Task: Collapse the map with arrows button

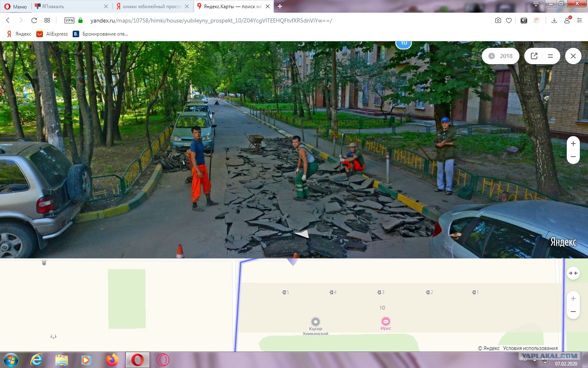Action: [573, 273]
